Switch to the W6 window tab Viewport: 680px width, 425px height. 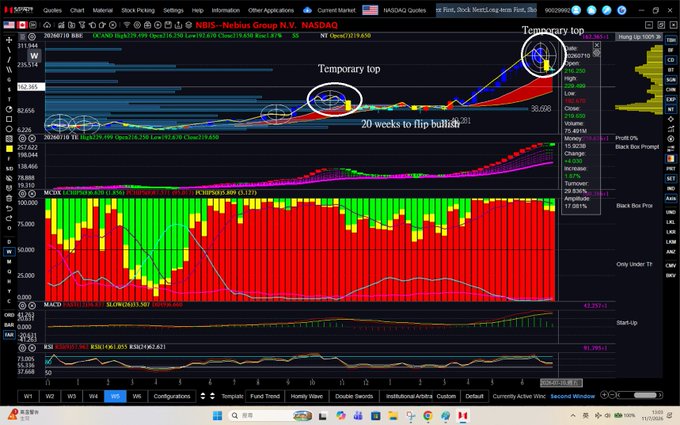(x=137, y=396)
